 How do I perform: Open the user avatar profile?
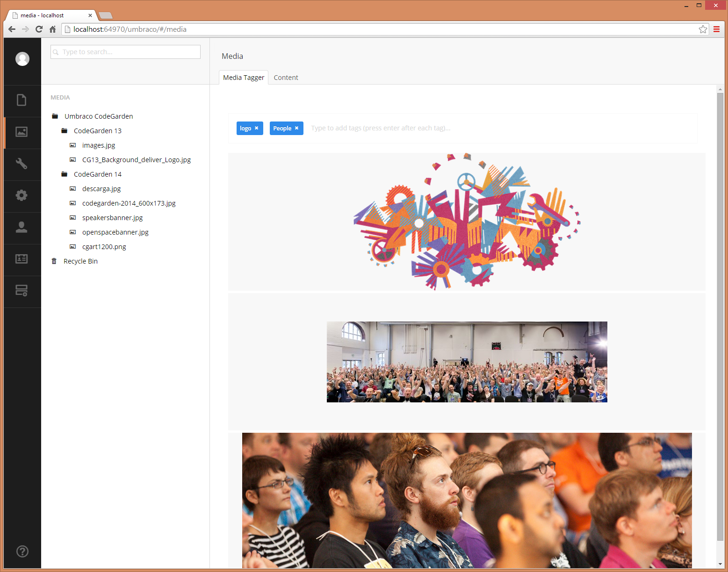[22, 59]
